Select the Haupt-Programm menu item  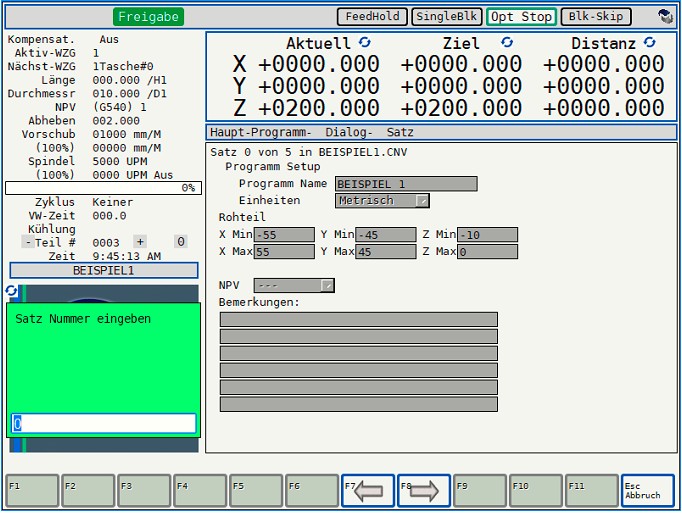pos(260,132)
